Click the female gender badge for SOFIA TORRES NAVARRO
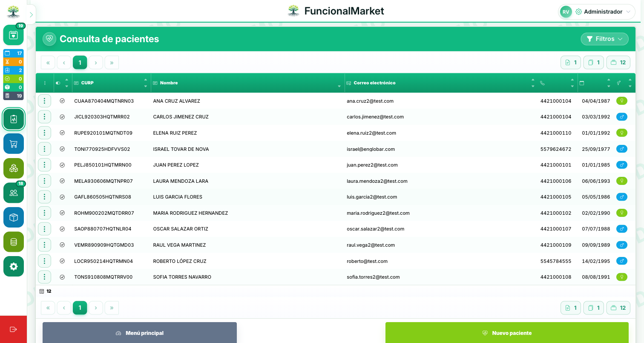The height and width of the screenshot is (343, 644). pos(622,277)
